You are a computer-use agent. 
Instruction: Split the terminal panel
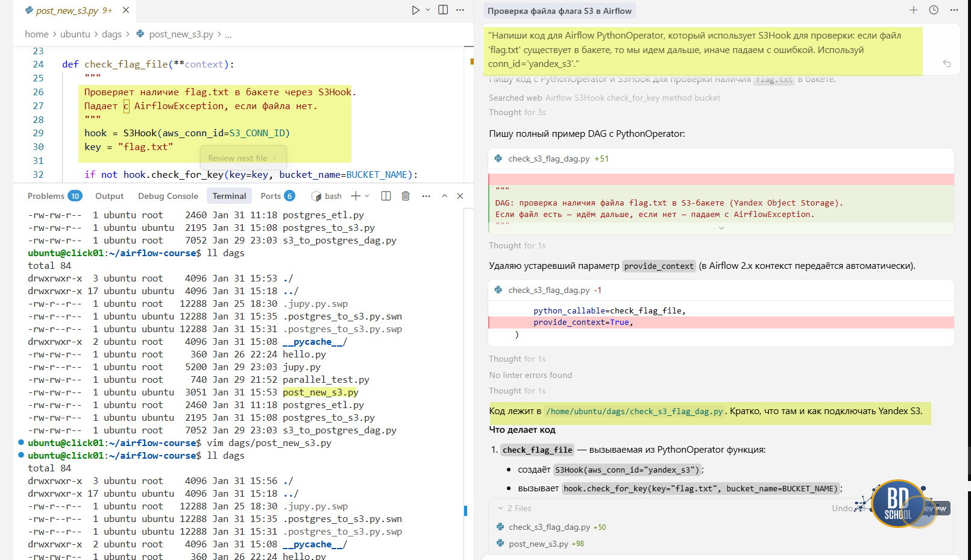[386, 196]
